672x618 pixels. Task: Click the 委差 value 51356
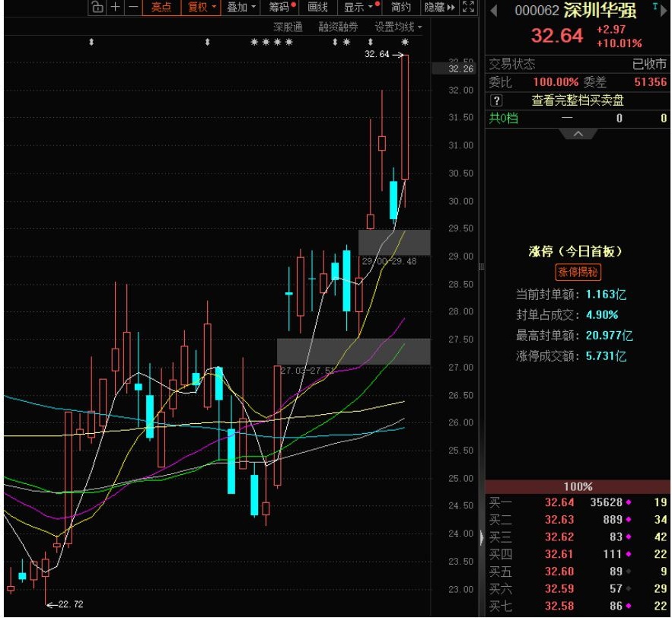pos(651,82)
